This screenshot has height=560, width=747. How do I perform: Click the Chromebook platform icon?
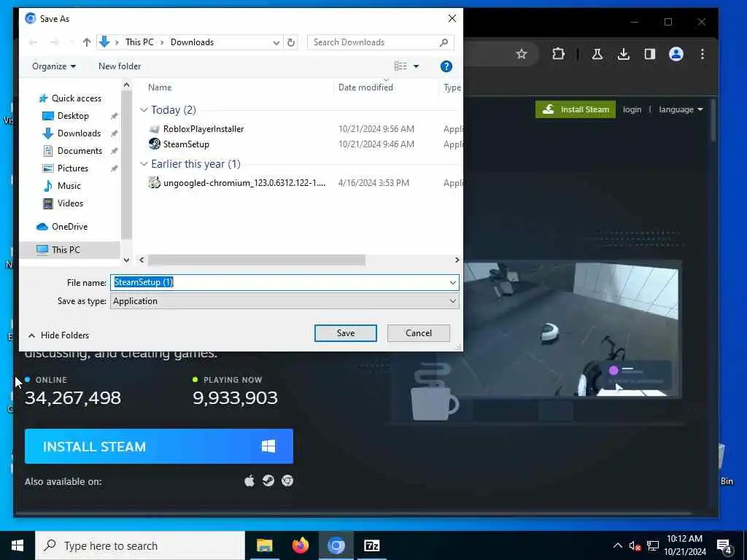(287, 481)
